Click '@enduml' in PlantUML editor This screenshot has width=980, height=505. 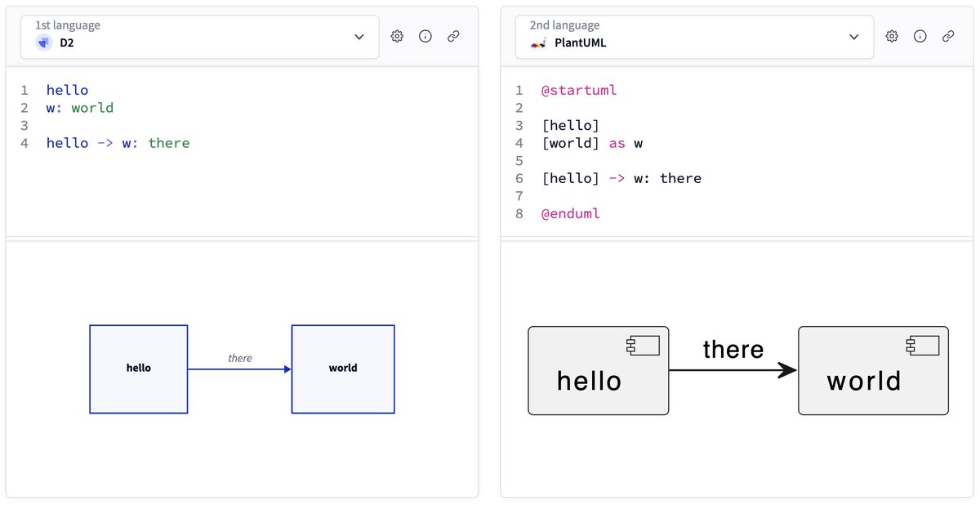coord(570,214)
